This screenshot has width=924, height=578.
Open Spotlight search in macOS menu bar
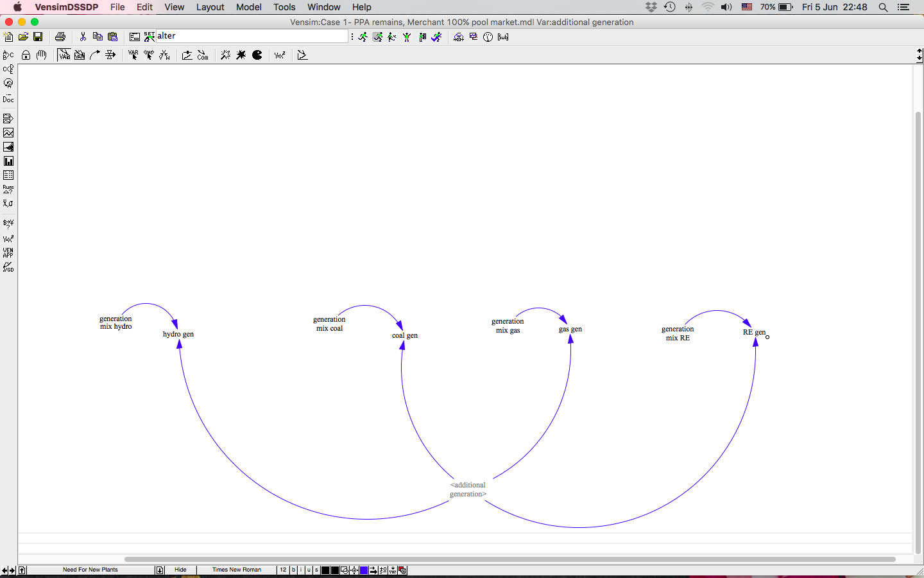tap(883, 7)
